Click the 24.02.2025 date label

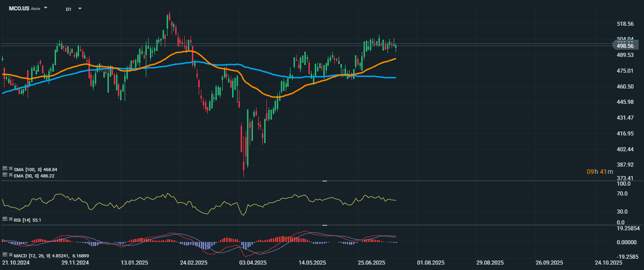193,263
